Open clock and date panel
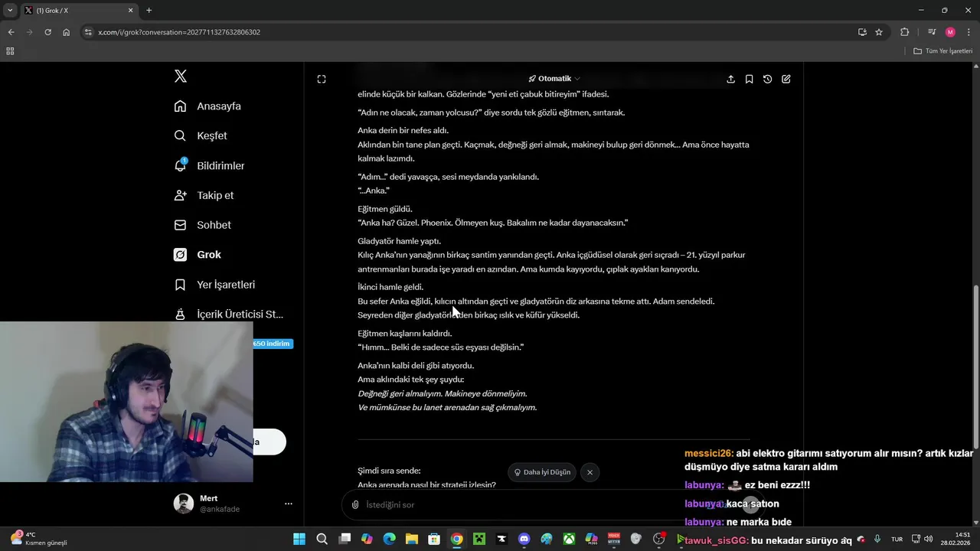The image size is (980, 551). 956,539
